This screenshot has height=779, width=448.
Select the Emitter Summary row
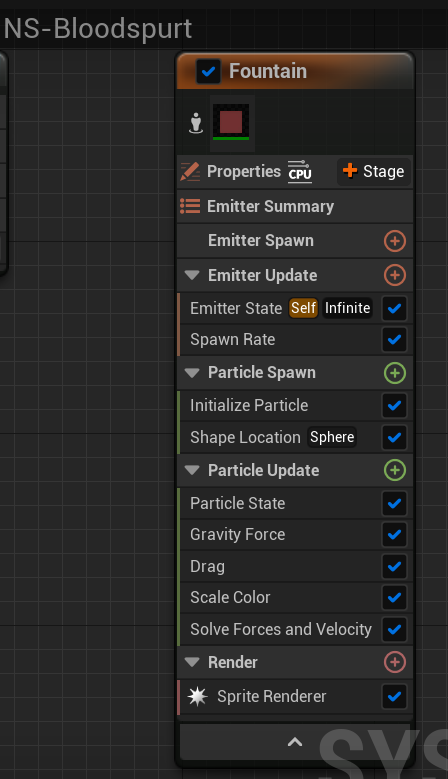pyautogui.click(x=295, y=206)
